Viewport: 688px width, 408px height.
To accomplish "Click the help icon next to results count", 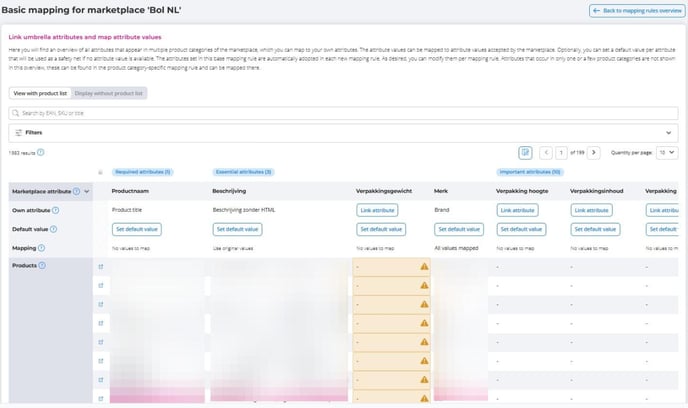I will pyautogui.click(x=40, y=152).
